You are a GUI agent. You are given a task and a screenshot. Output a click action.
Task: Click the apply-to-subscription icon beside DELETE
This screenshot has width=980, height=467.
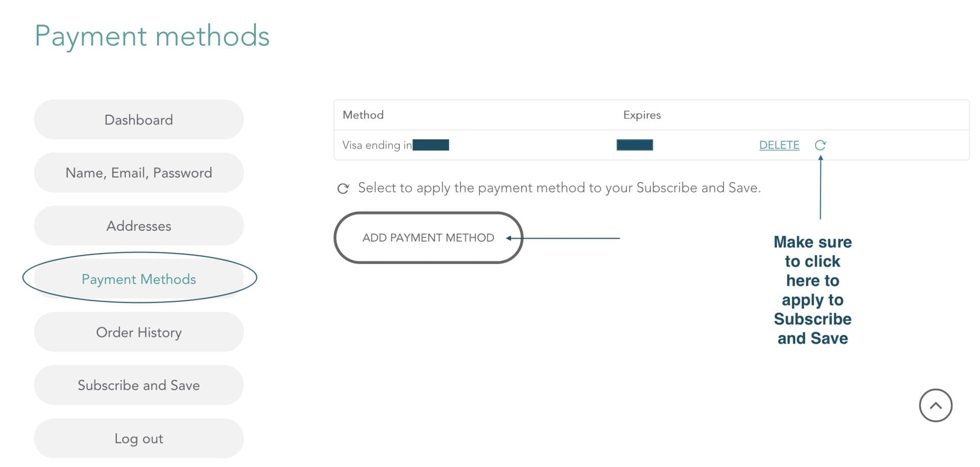(x=820, y=145)
